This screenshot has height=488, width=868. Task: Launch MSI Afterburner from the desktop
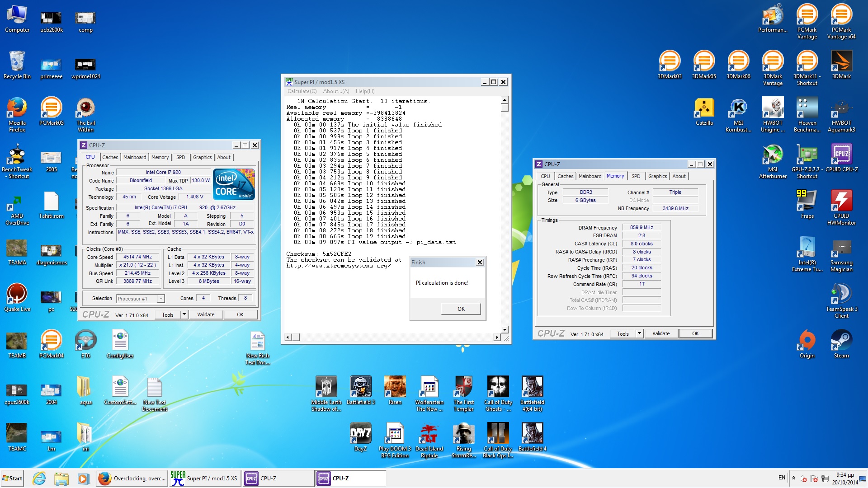click(x=773, y=161)
